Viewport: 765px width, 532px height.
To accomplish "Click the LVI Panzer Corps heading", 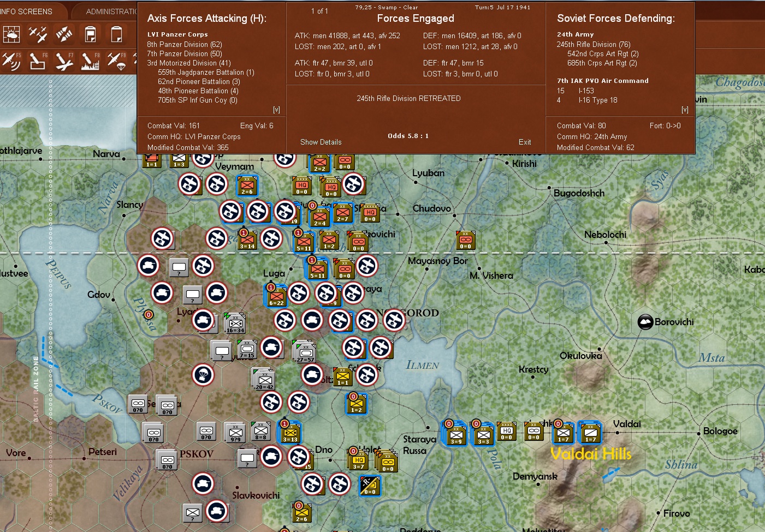I will point(177,34).
